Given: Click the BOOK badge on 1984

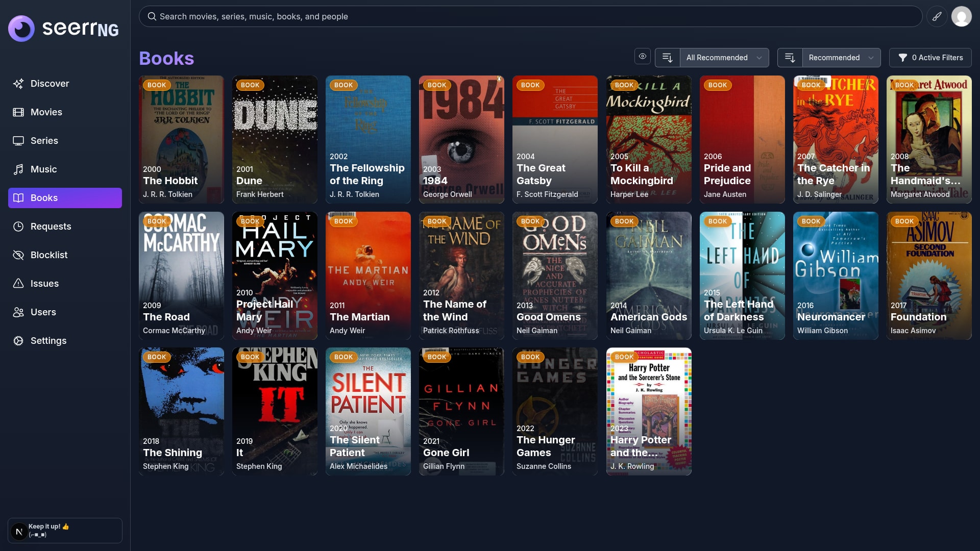Looking at the screenshot, I should (x=437, y=85).
